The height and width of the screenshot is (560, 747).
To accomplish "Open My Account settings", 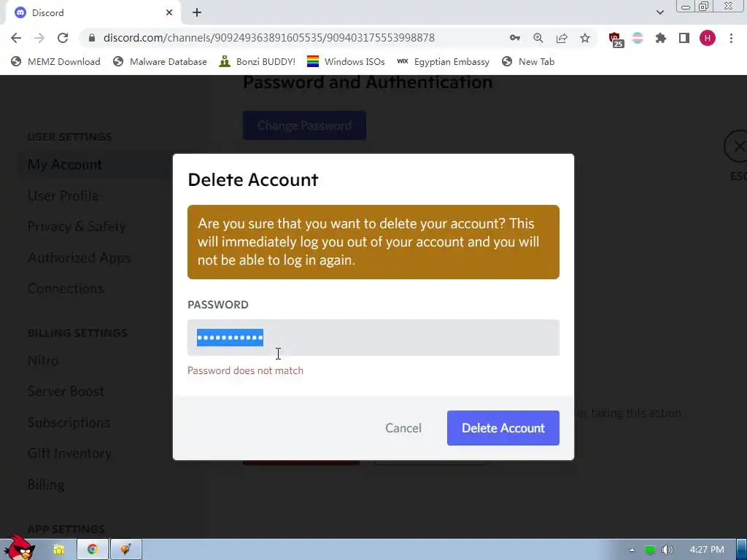I will click(x=65, y=164).
